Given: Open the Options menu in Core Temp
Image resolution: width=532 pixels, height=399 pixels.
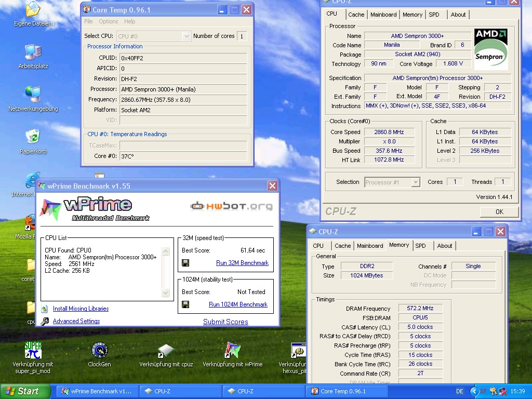Looking at the screenshot, I should pyautogui.click(x=109, y=21).
